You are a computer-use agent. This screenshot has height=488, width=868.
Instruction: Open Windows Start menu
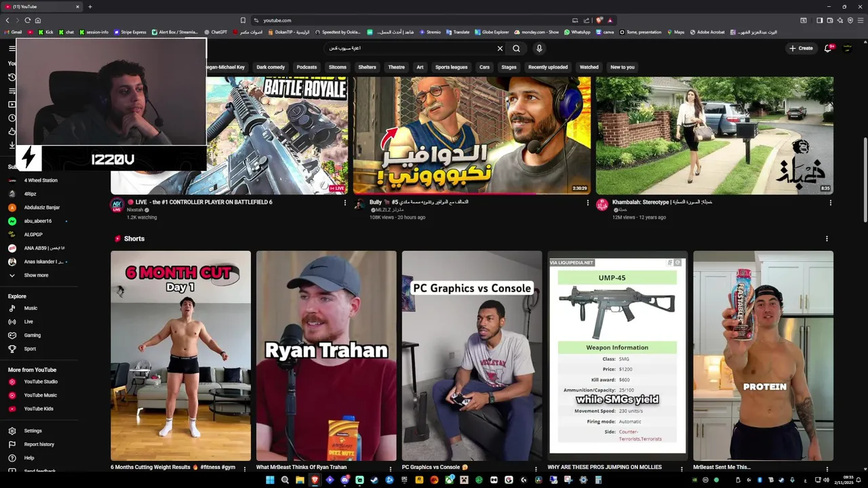point(270,480)
